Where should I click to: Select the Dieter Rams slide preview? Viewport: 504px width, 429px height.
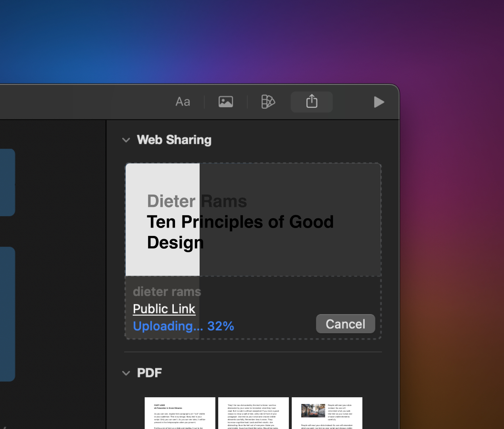tap(253, 220)
